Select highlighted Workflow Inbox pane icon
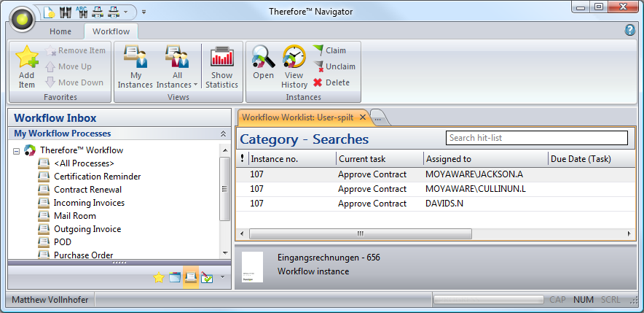This screenshot has width=644, height=313. click(x=191, y=278)
